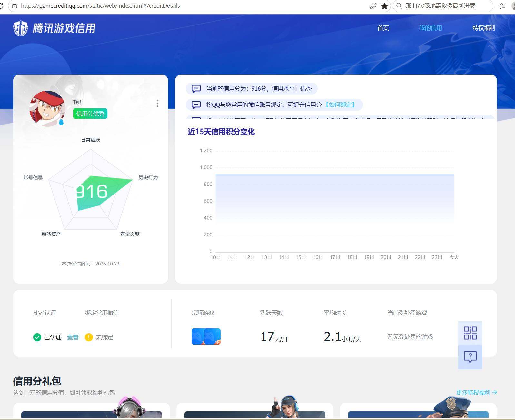Open the QR code floating icon
515x420 pixels.
pos(470,333)
